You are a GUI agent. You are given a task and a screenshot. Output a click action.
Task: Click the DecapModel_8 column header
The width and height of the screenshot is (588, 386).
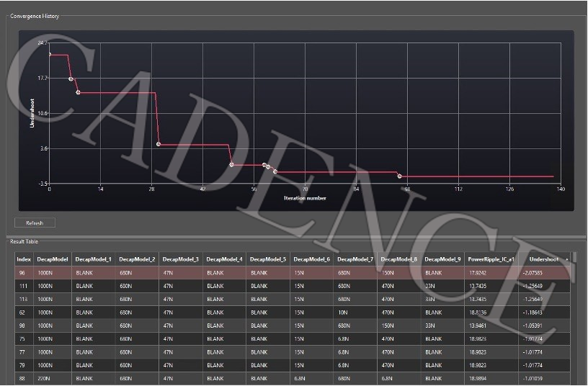tap(399, 259)
